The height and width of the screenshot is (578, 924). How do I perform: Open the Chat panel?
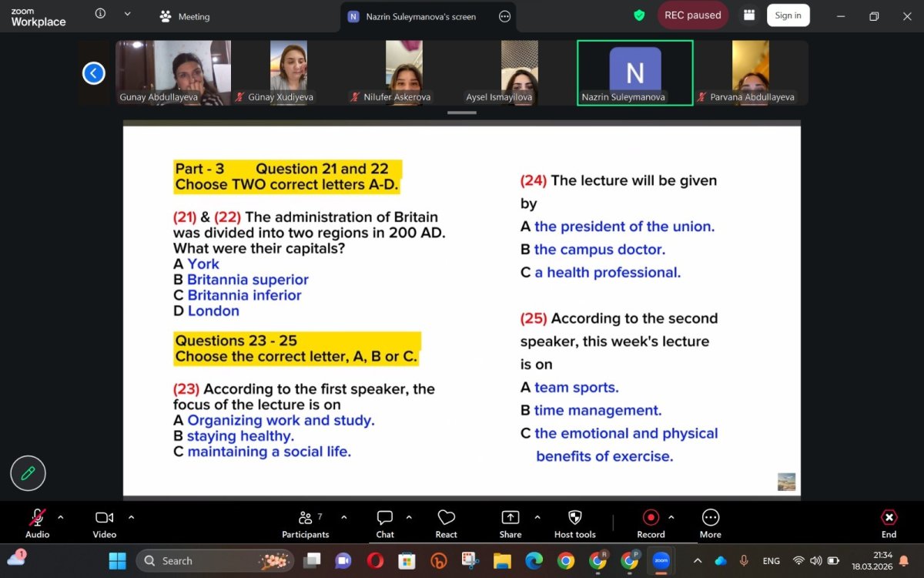click(x=385, y=524)
